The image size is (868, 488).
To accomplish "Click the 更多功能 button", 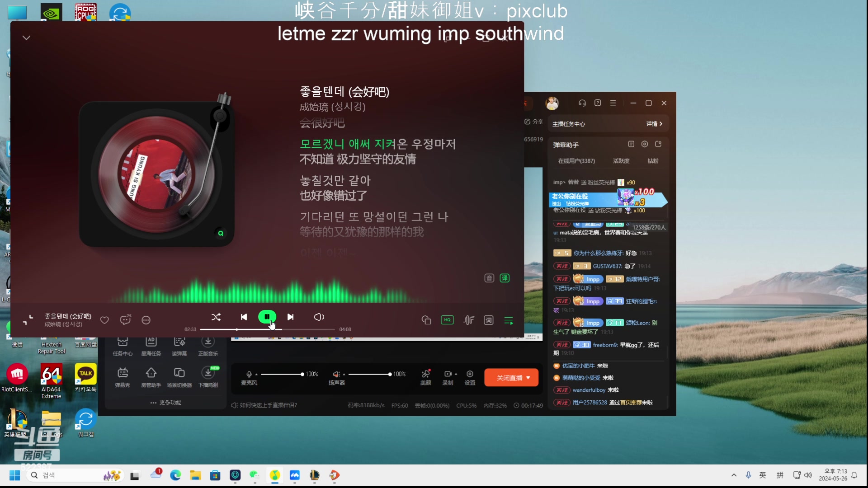I will 166,403.
